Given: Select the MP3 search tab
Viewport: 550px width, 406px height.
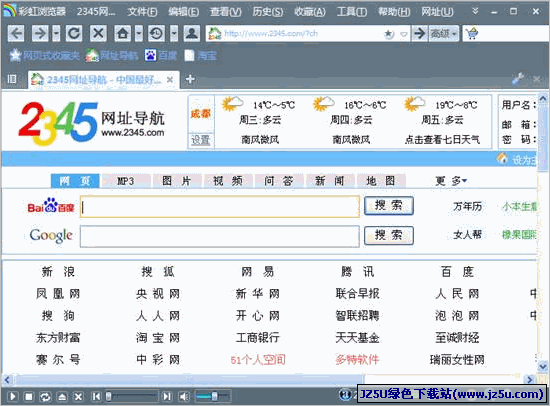Looking at the screenshot, I should 126,181.
